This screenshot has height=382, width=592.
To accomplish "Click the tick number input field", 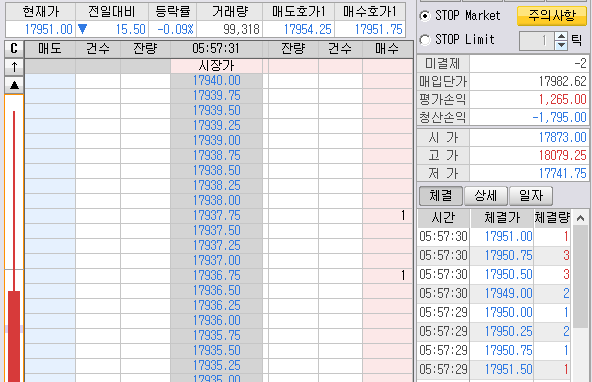I will pos(537,41).
